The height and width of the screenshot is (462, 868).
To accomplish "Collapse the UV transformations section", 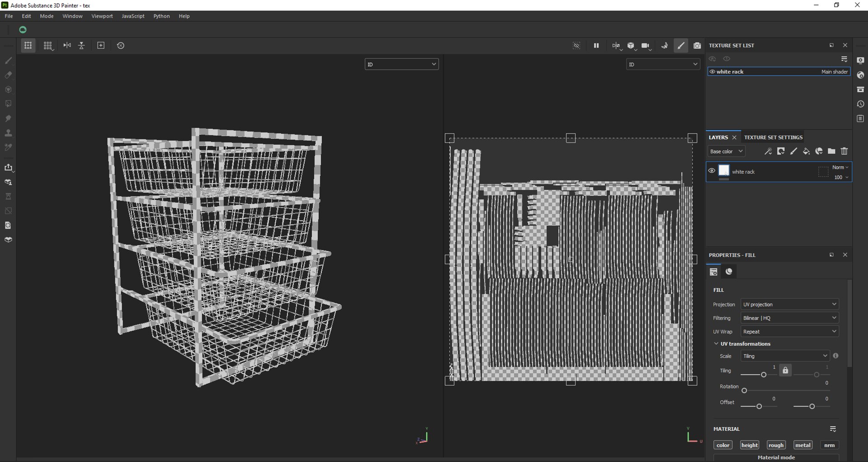I will [716, 343].
